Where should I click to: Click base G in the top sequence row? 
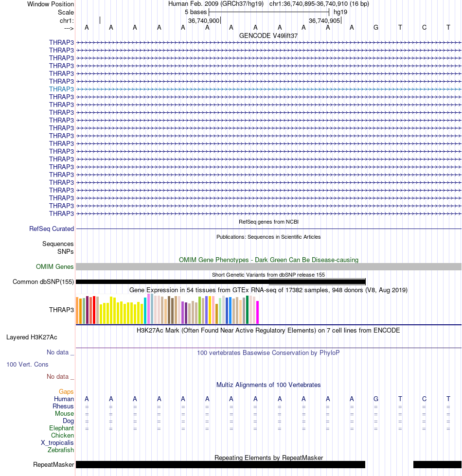click(376, 27)
